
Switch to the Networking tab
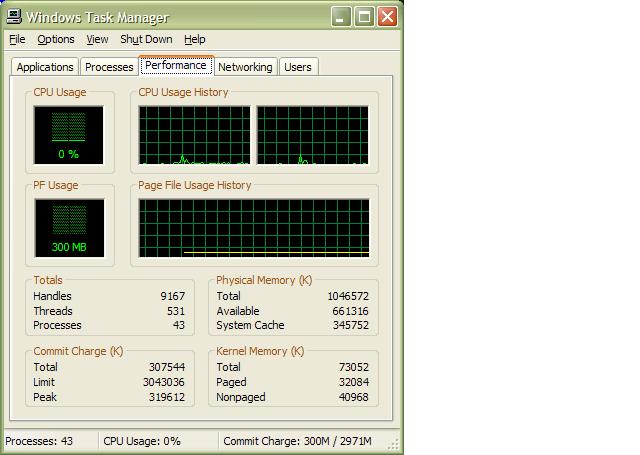[245, 67]
